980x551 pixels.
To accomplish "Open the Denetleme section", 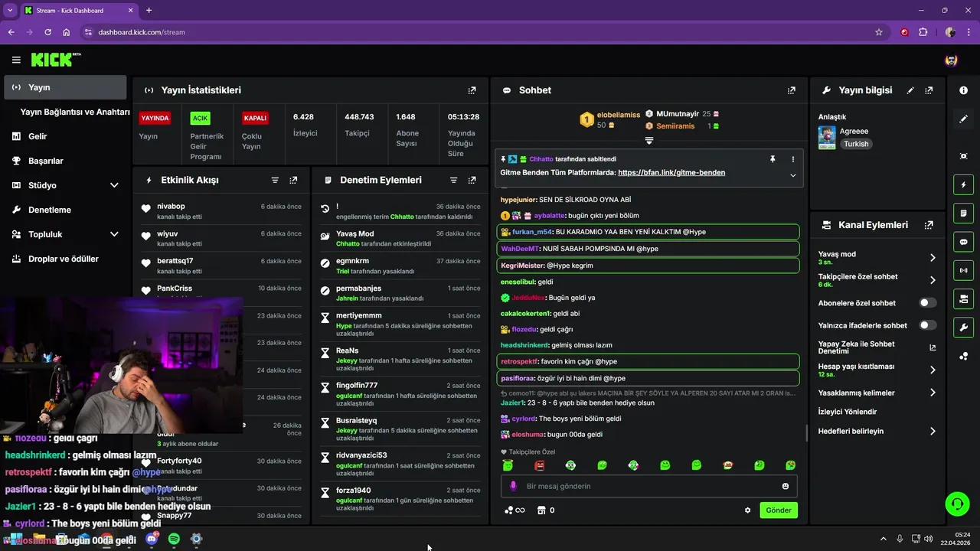I will tap(66, 210).
